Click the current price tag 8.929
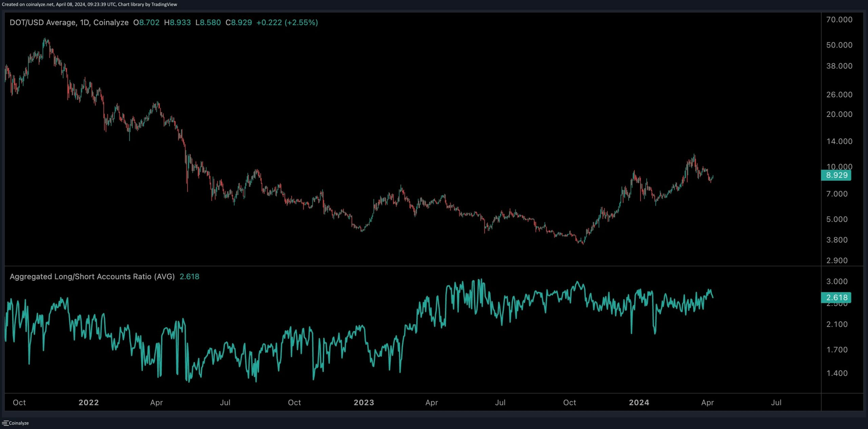 (836, 175)
